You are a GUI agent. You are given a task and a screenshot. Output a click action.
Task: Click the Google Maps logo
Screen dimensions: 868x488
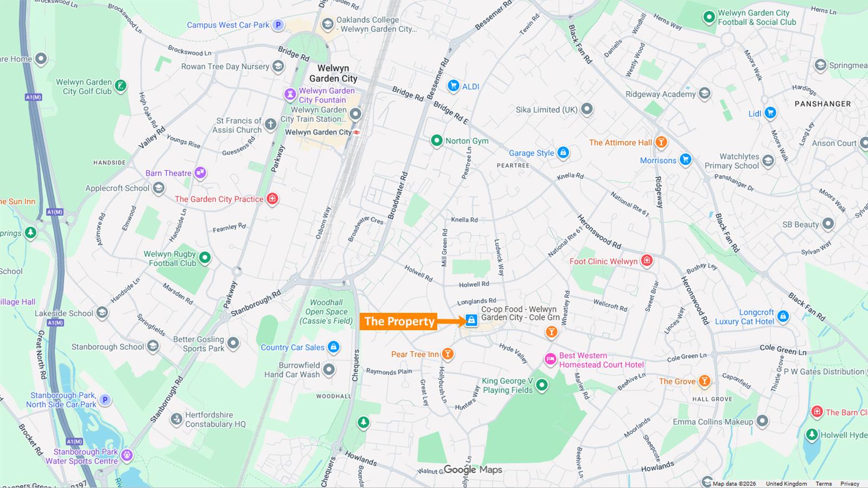click(473, 470)
